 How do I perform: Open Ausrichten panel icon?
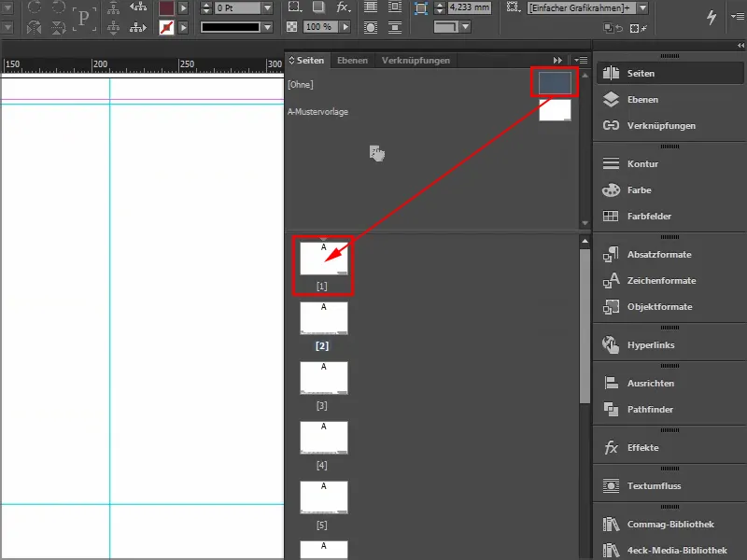click(x=611, y=383)
